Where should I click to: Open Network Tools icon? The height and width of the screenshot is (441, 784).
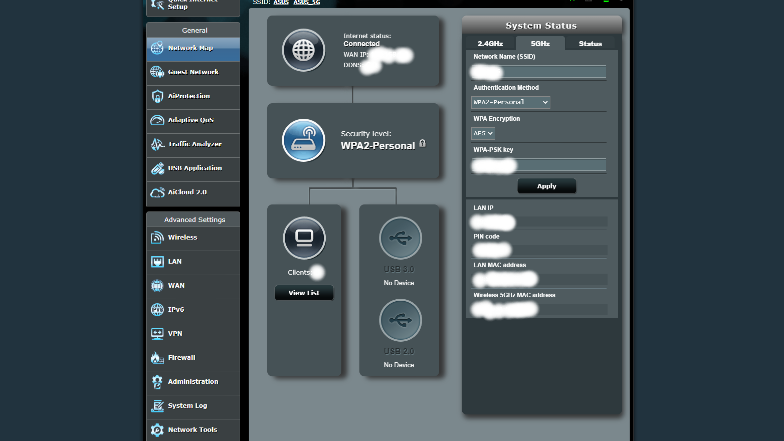[157, 430]
